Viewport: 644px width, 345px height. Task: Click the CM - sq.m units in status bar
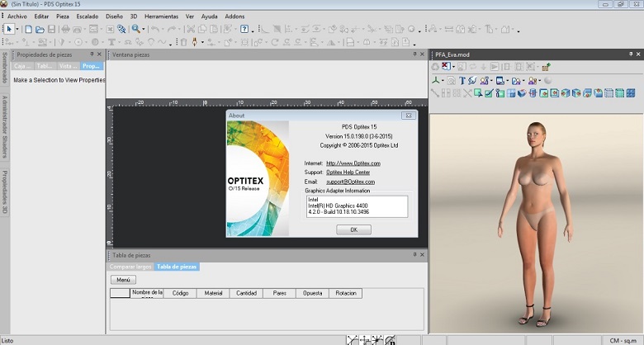tap(623, 341)
